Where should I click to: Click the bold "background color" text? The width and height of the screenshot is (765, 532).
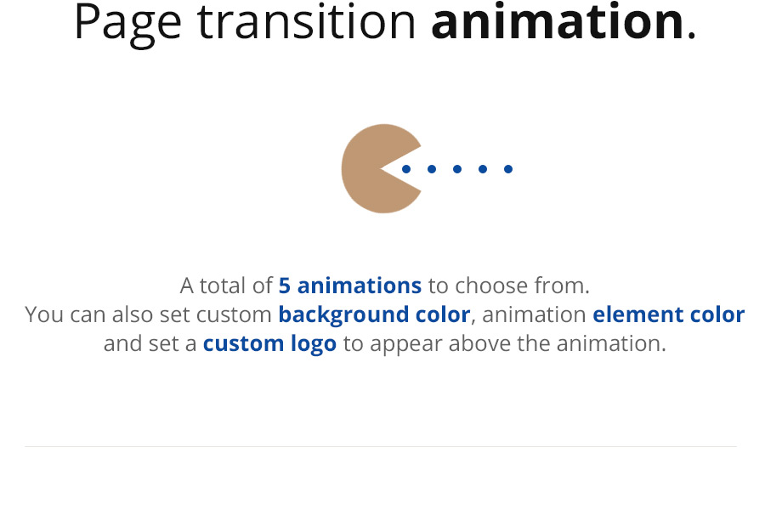[x=374, y=315]
